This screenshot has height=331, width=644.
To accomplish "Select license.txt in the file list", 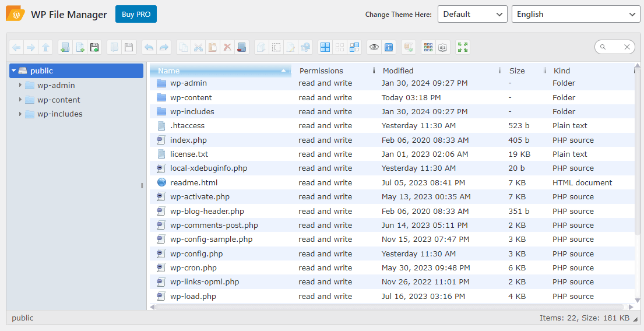I will click(392, 154).
